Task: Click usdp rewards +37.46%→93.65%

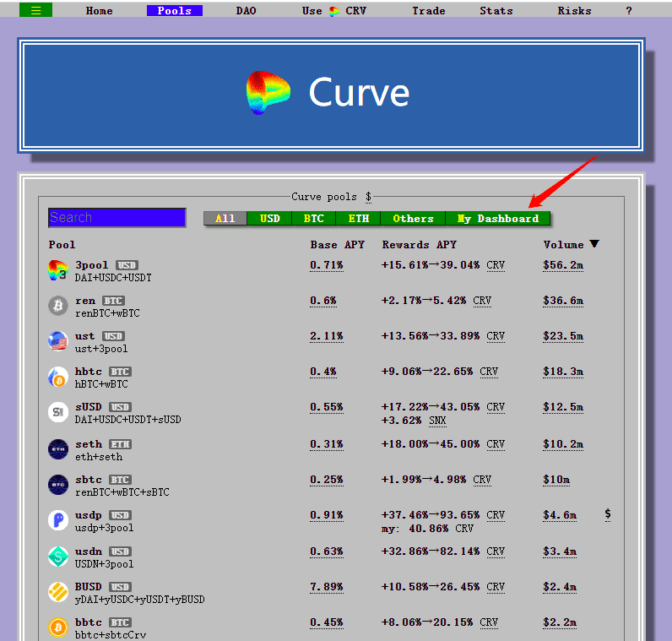Action: 431,515
